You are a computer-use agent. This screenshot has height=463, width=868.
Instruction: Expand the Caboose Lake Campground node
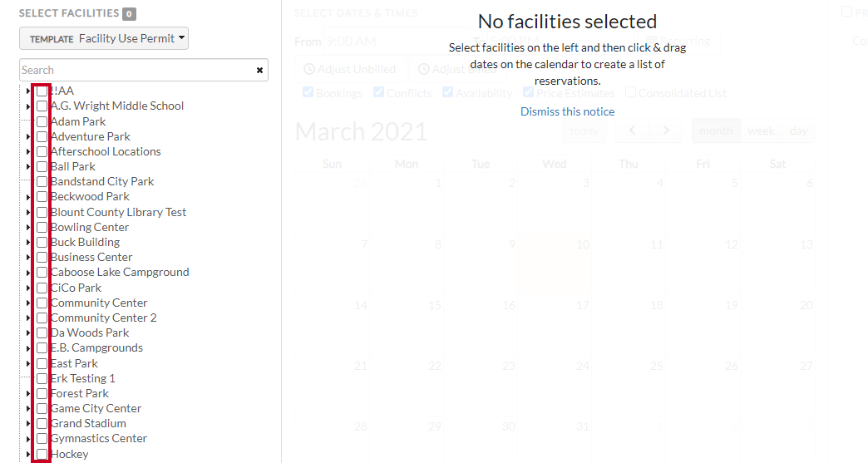click(27, 273)
